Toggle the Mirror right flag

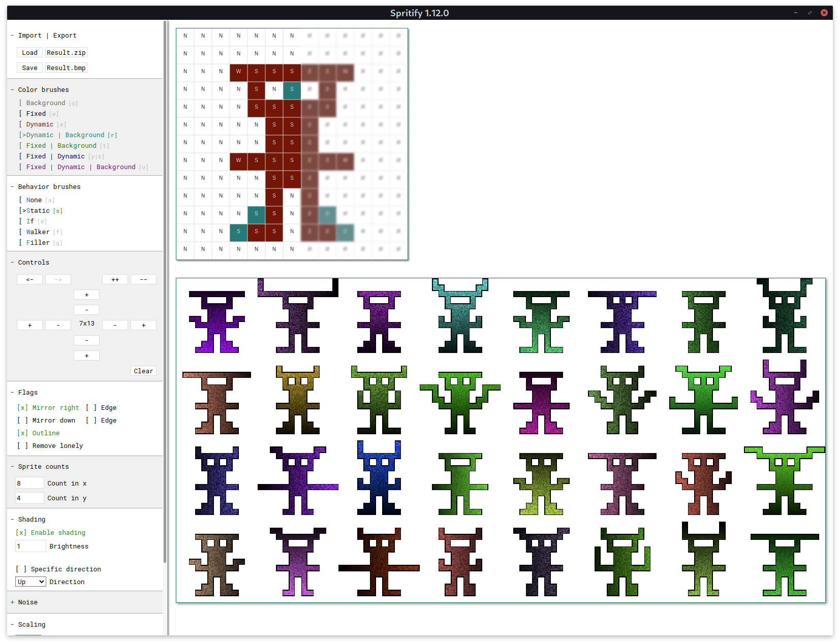click(22, 408)
